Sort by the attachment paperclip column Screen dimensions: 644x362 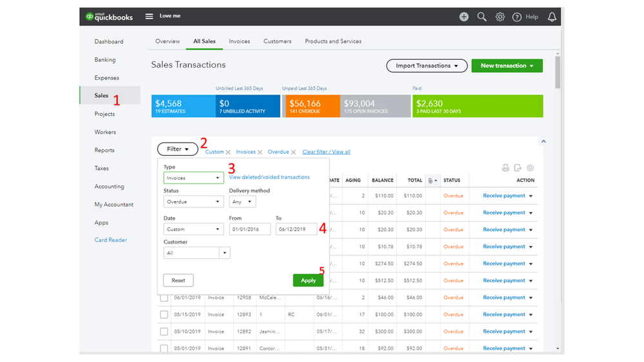(432, 180)
